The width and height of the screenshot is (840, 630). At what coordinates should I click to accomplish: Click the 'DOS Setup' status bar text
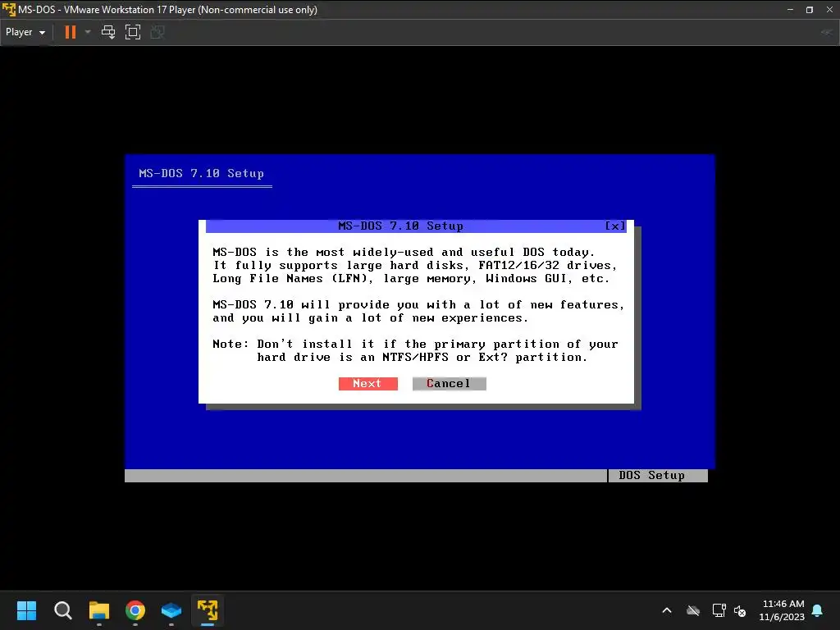(x=651, y=476)
